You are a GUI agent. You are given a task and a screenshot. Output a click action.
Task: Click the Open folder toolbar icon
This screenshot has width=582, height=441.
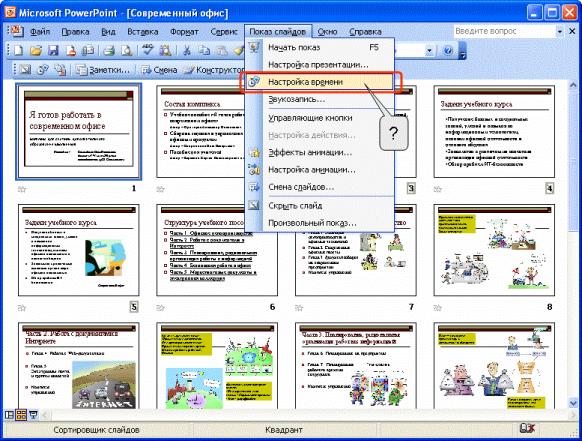coord(35,50)
